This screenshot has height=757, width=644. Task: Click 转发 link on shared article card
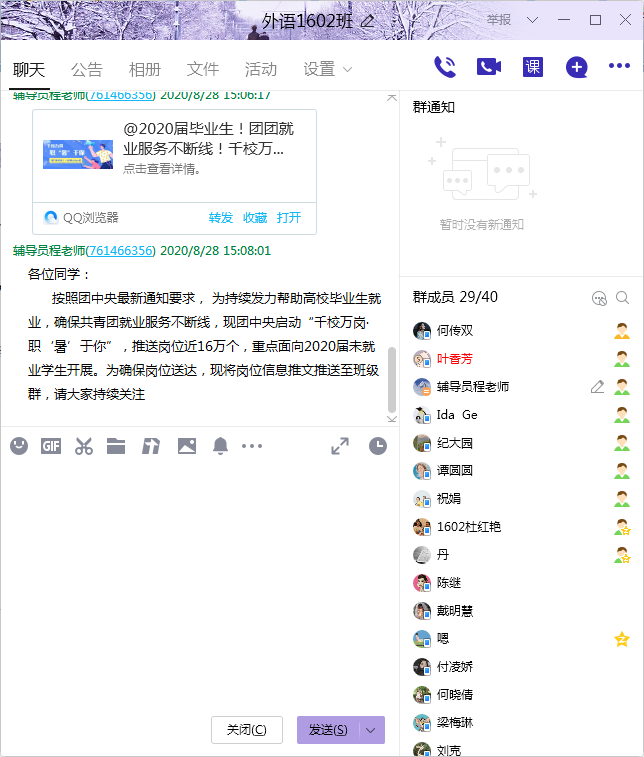[221, 217]
